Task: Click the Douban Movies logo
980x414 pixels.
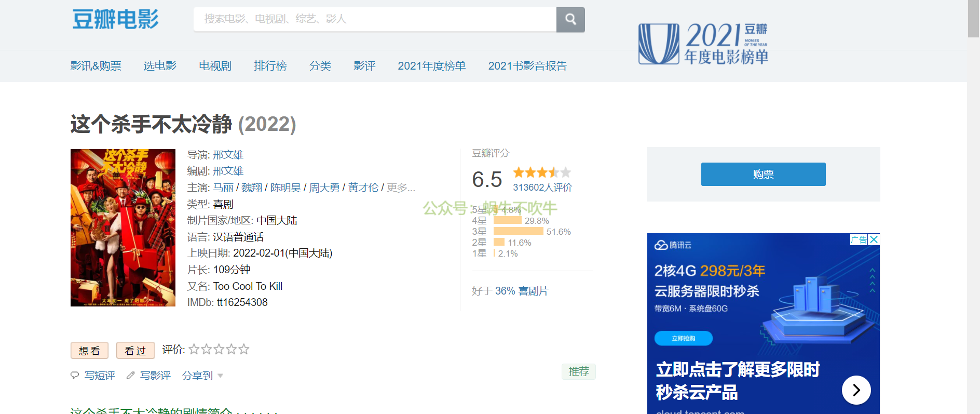Action: (x=115, y=20)
